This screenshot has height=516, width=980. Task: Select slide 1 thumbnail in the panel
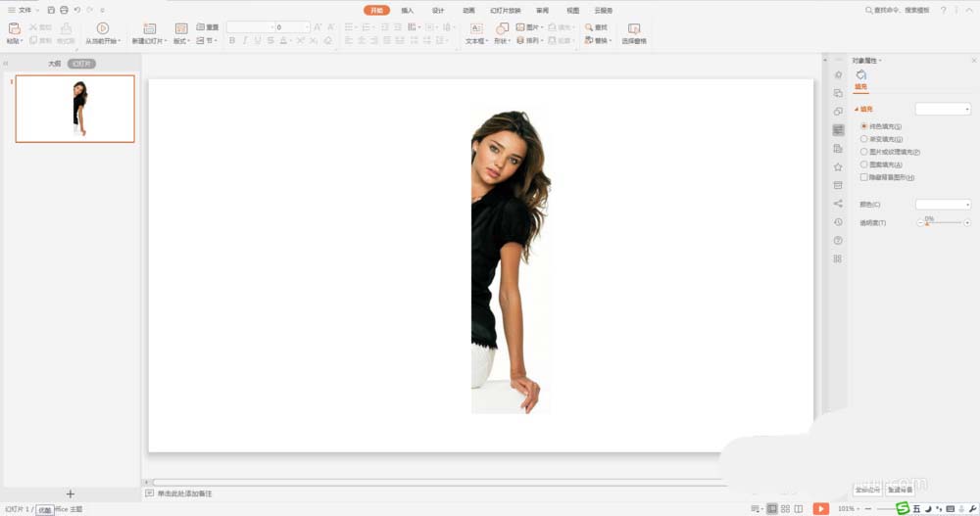(75, 109)
